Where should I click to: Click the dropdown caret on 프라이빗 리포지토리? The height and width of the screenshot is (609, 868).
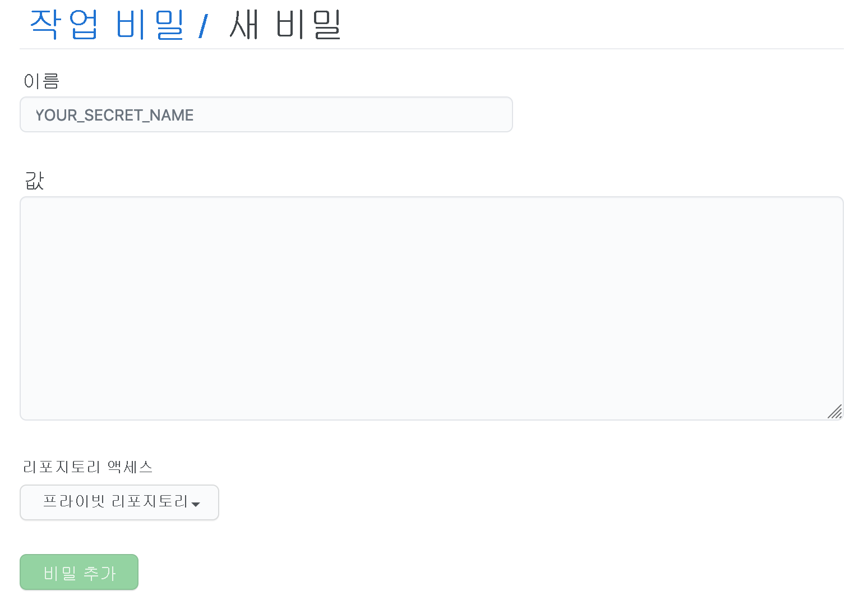196,505
